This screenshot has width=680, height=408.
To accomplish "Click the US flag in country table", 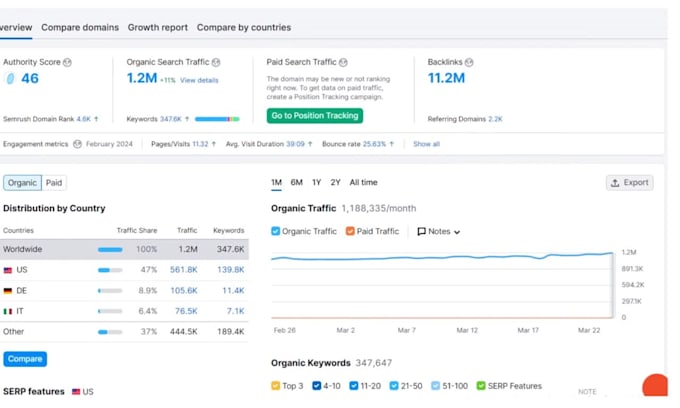I will 8,270.
